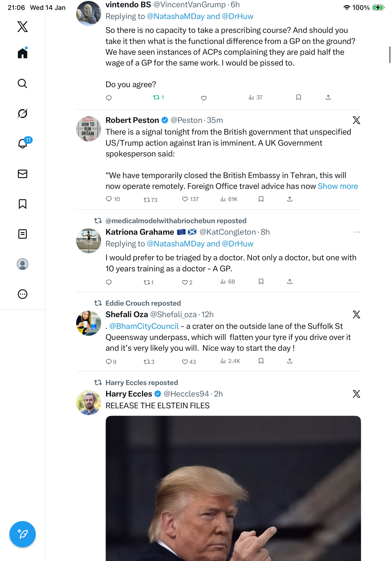The height and width of the screenshot is (561, 392).
Task: Tap the X logo at sidebar top
Action: pyautogui.click(x=23, y=27)
